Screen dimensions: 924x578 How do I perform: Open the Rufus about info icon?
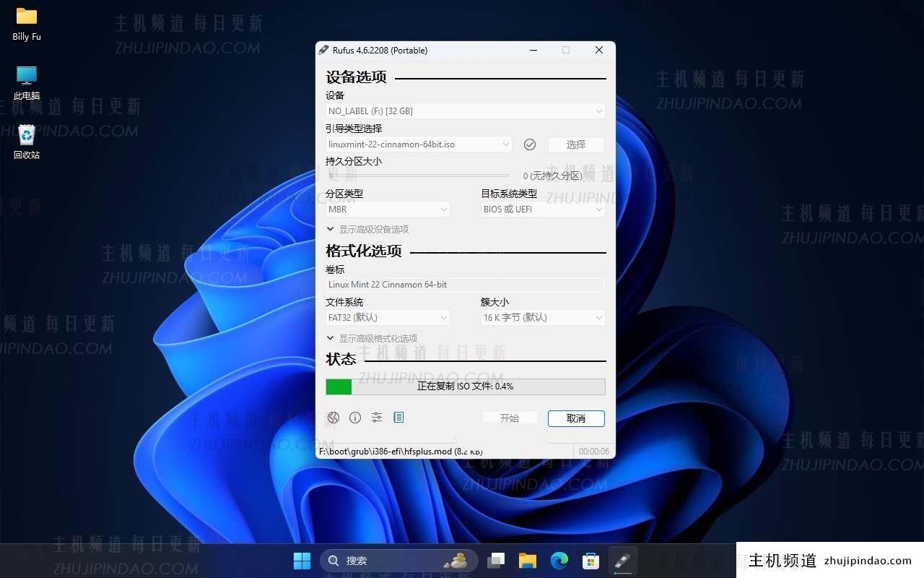[355, 418]
